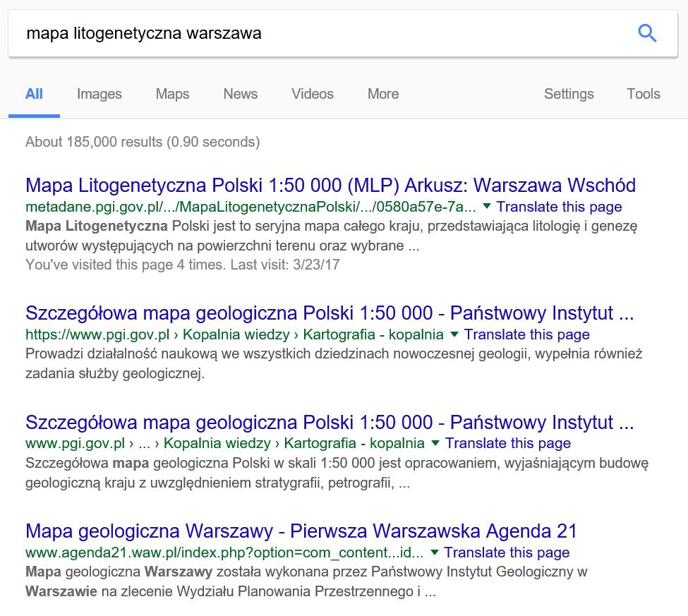
Task: Open Mapa Litogenetyczna Polski Warszawa Wschód result
Action: (330, 185)
